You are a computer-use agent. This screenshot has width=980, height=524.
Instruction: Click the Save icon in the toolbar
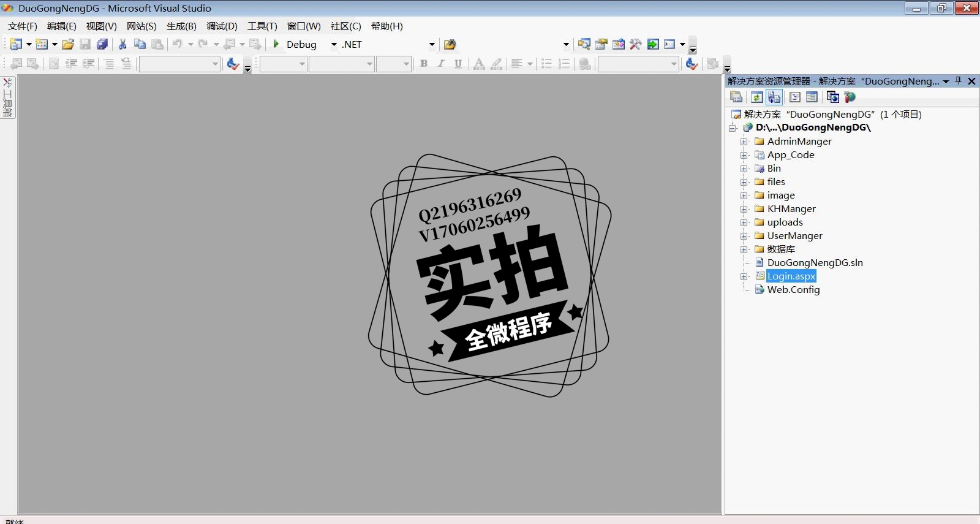click(x=85, y=44)
